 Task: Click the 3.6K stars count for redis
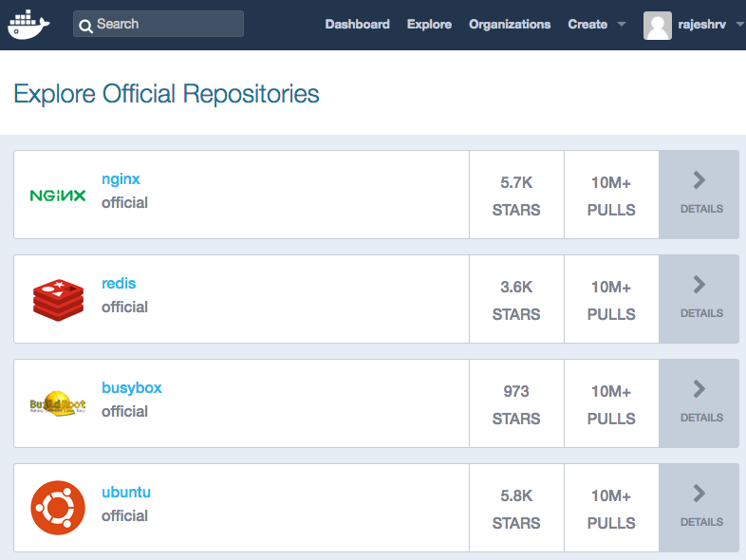coord(516,287)
